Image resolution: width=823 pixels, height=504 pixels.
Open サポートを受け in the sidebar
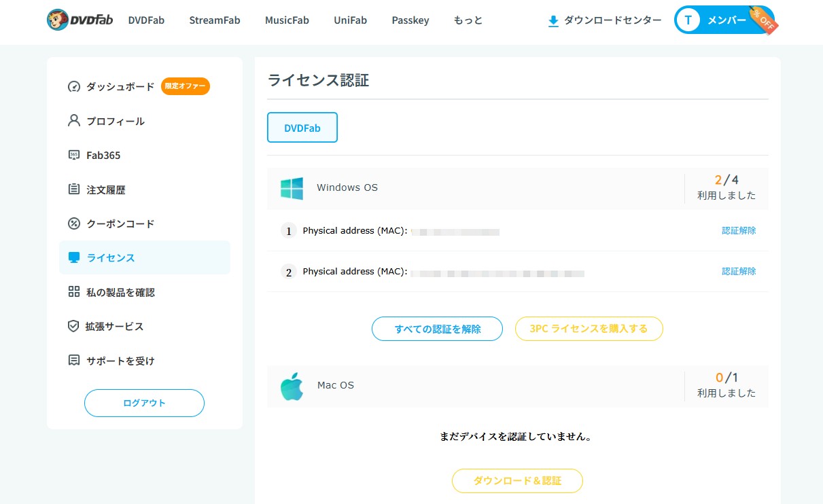[120, 361]
